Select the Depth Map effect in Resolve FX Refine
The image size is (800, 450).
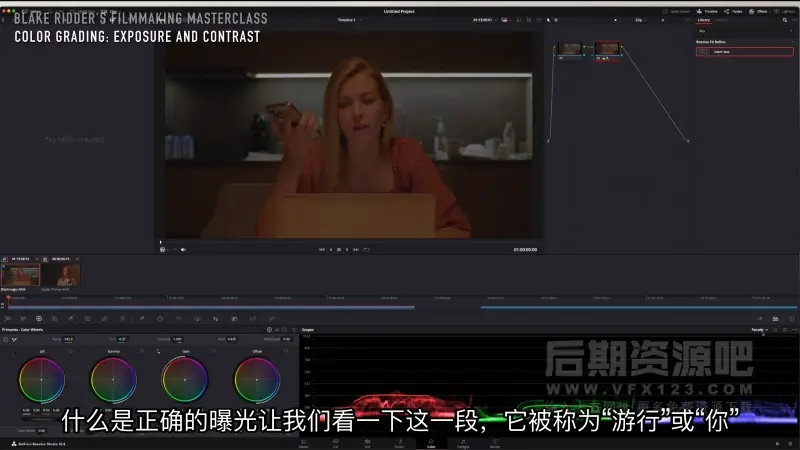point(745,50)
